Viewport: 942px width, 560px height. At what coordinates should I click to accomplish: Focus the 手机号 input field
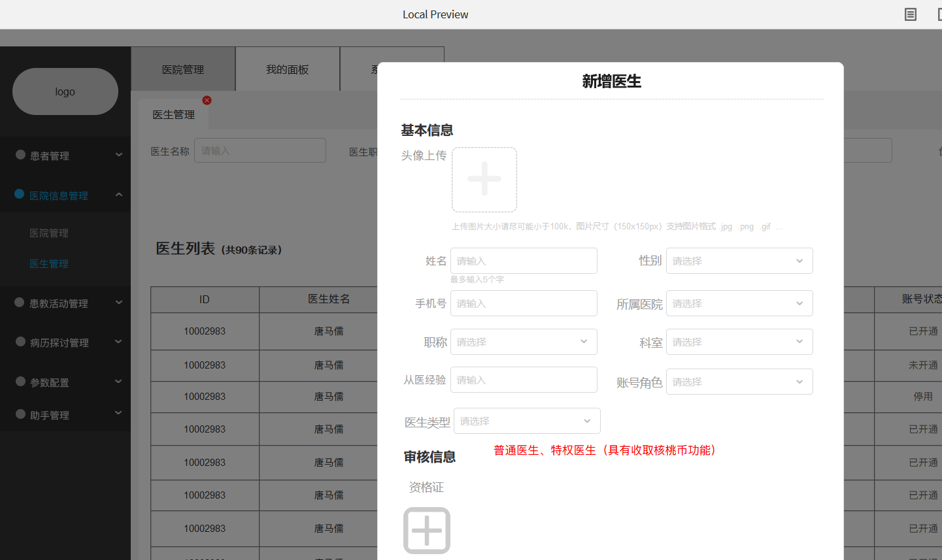pyautogui.click(x=524, y=303)
